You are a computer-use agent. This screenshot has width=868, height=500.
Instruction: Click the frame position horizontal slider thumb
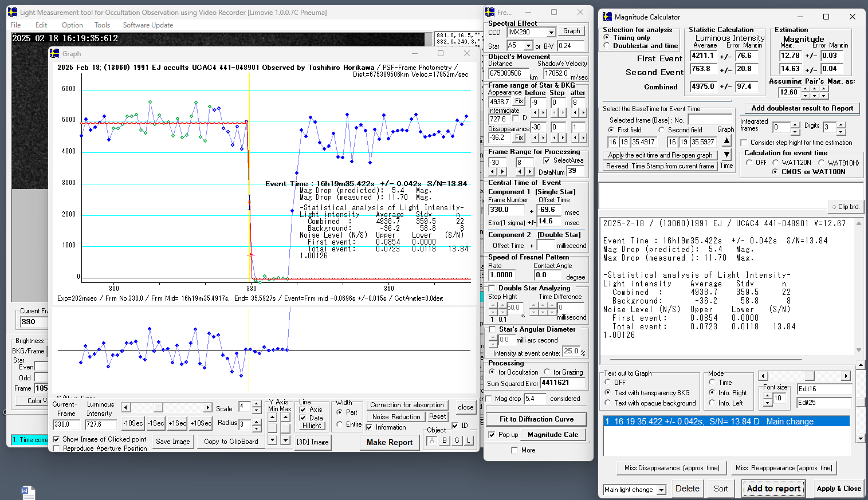(158, 407)
